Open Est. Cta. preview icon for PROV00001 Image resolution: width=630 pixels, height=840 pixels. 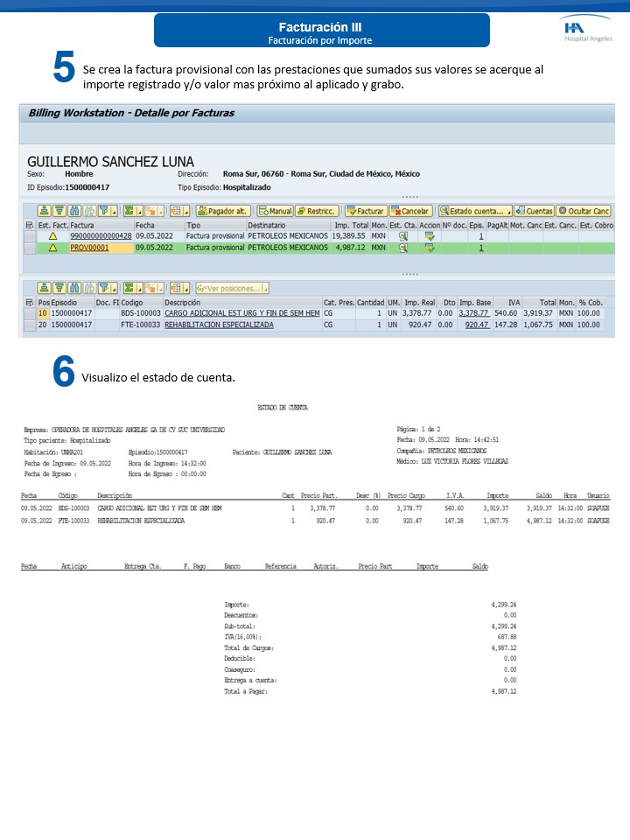click(403, 248)
